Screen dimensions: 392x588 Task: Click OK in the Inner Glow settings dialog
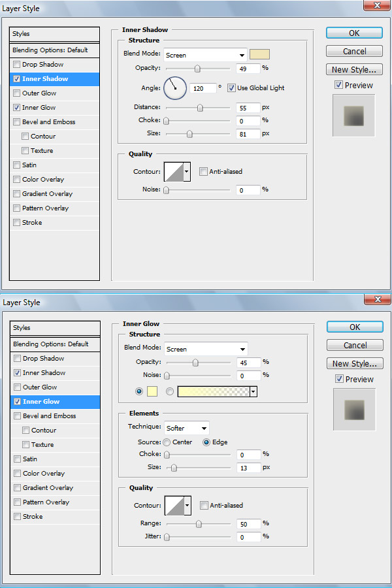355,327
